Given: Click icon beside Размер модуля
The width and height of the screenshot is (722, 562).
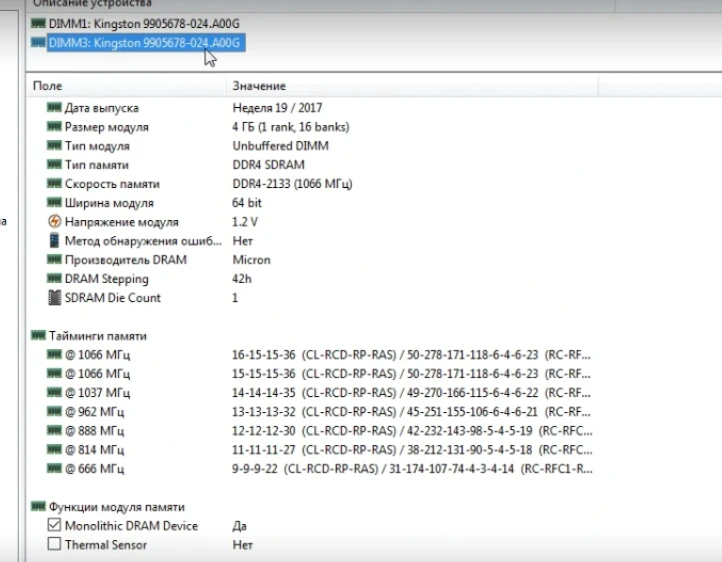Looking at the screenshot, I should coord(54,126).
